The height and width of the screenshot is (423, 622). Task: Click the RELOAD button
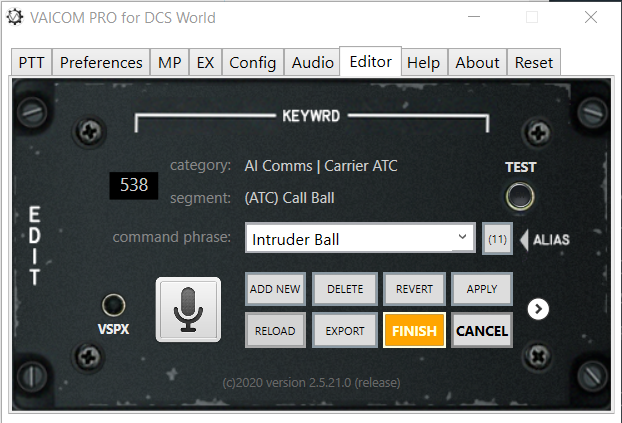pyautogui.click(x=275, y=330)
